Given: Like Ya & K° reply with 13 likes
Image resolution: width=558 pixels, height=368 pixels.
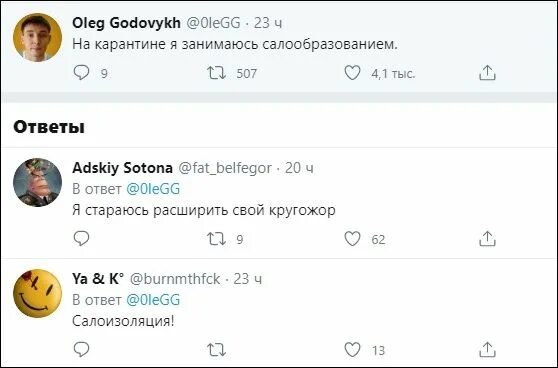Looking at the screenshot, I should (x=352, y=350).
